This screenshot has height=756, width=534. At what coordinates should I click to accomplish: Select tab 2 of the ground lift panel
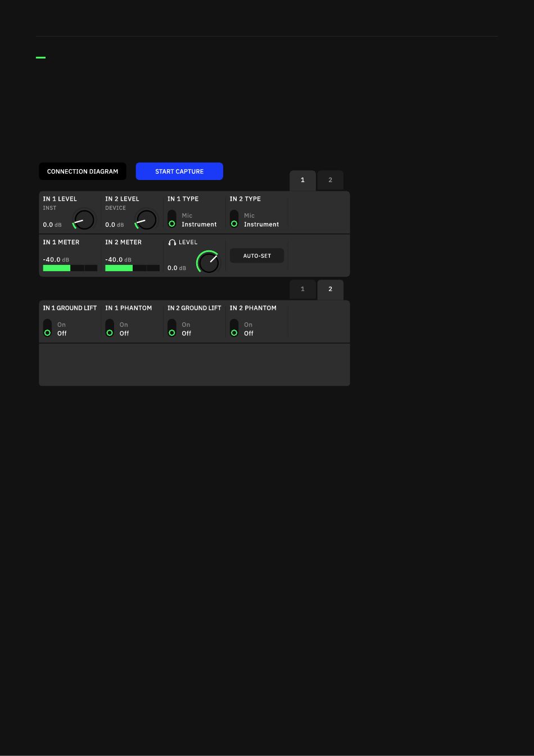[331, 290]
